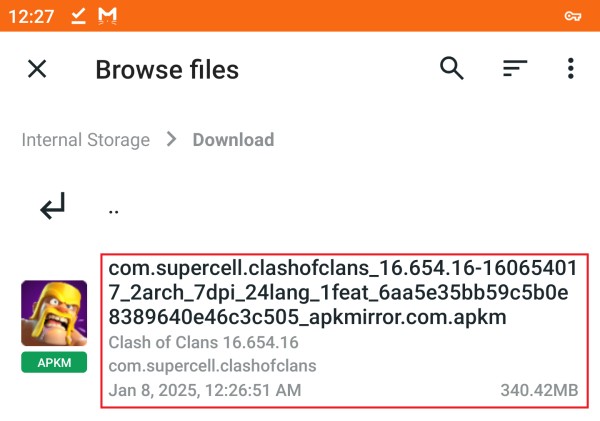
Task: Tap the Jan 8, 2025 timestamp
Action: click(205, 390)
